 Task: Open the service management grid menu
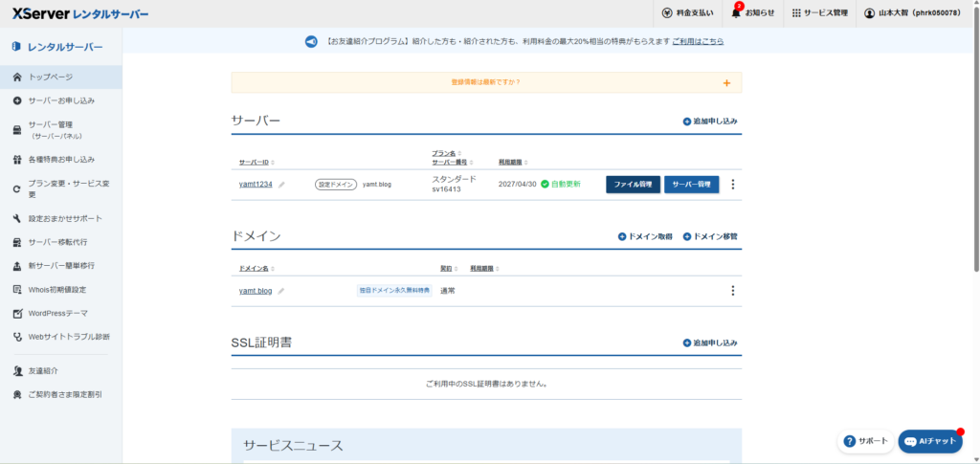[819, 13]
